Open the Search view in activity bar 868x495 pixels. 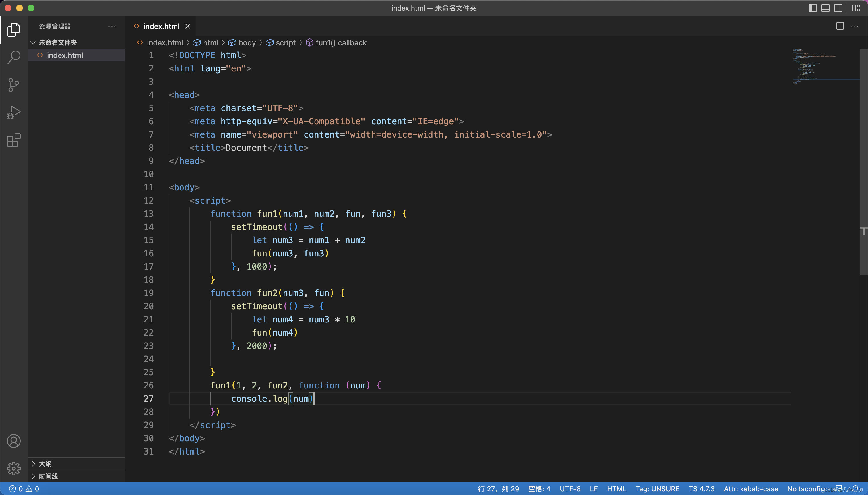point(13,57)
